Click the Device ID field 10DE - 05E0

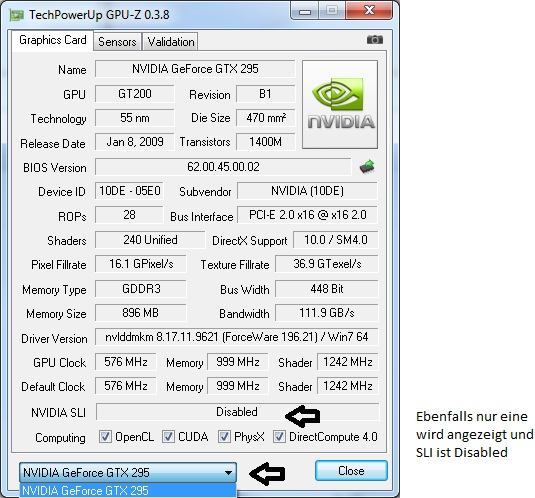[x=129, y=191]
